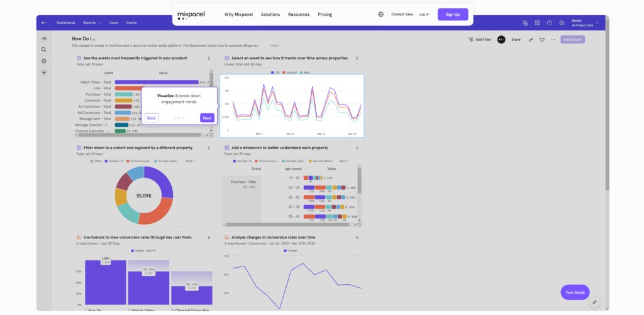Open the Media project switcher dropdown
Viewport: 644px width, 315px height.
pos(586,23)
